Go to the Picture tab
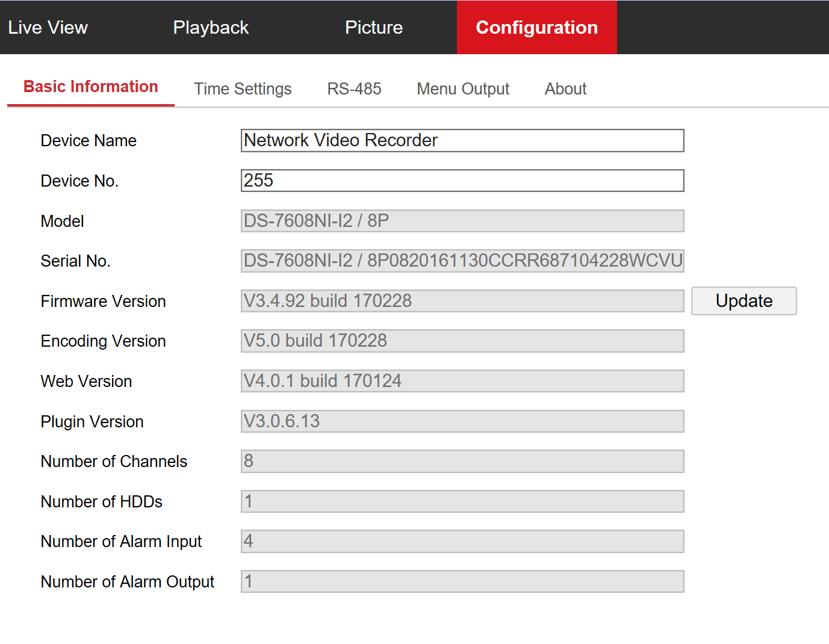 click(x=373, y=28)
